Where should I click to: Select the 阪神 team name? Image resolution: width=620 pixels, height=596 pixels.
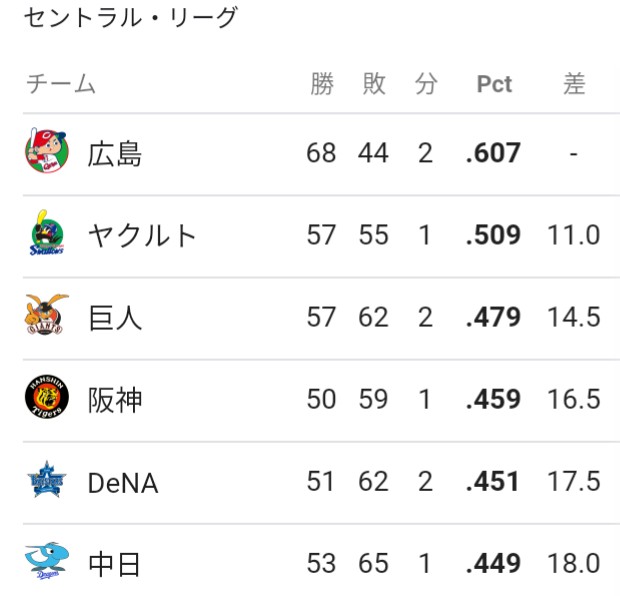tap(115, 400)
